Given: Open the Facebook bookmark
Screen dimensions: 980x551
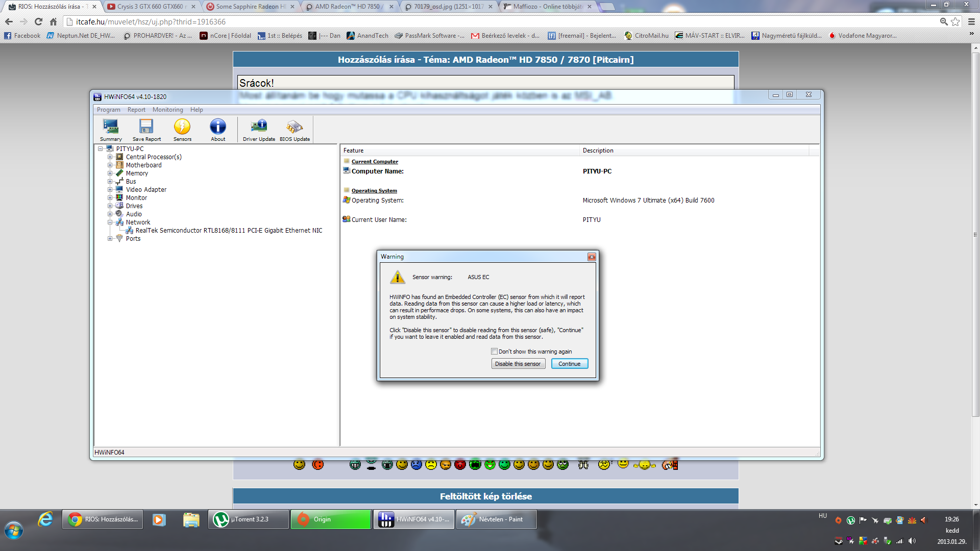Looking at the screenshot, I should 22,36.
